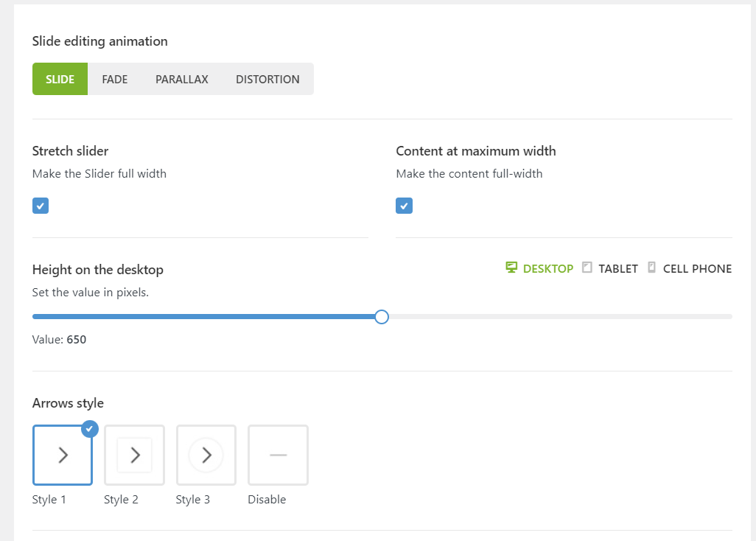
Task: Select arrow Style 1 thumbnail
Action: click(x=63, y=456)
